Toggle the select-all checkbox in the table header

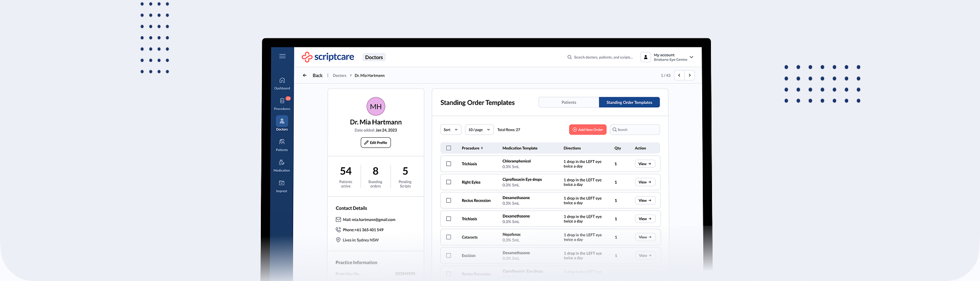[448, 148]
